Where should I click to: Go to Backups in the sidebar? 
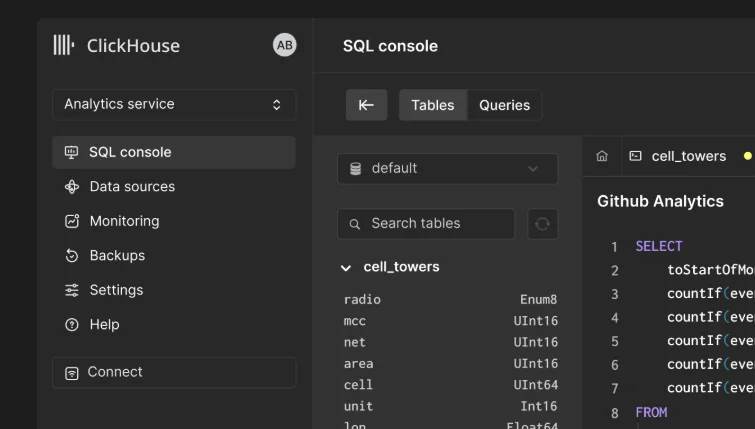coord(117,256)
